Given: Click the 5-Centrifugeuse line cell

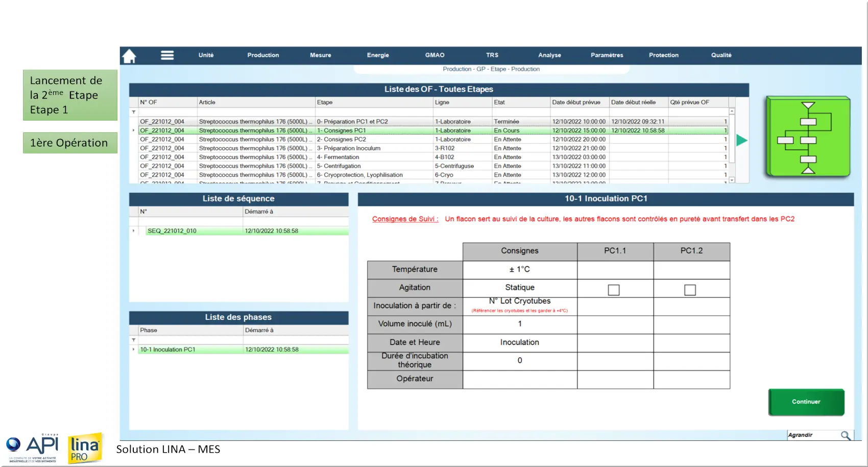Looking at the screenshot, I should (462, 166).
